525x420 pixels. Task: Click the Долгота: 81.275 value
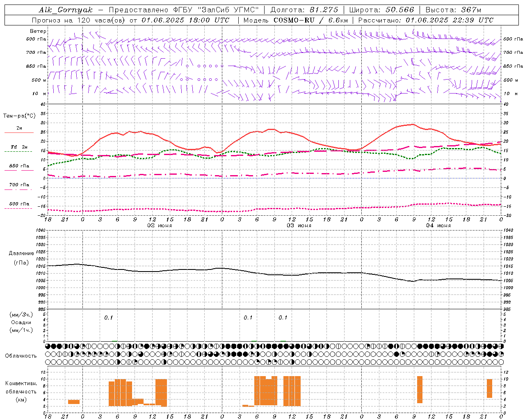[x=305, y=10]
